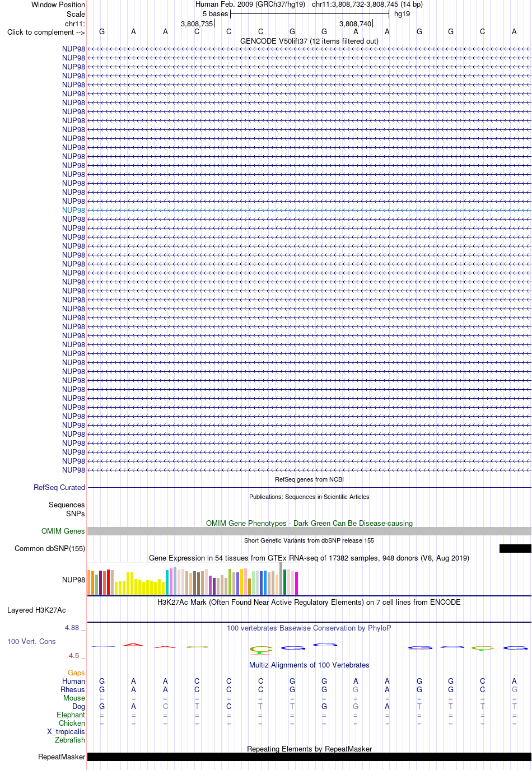Open 'Publications: Sequences in Scientific Articles' title
Image resolution: width=532 pixels, height=770 pixels.
309,497
